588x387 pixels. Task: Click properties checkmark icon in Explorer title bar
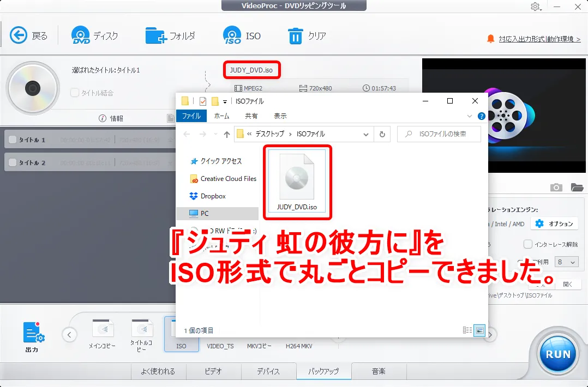click(x=203, y=101)
